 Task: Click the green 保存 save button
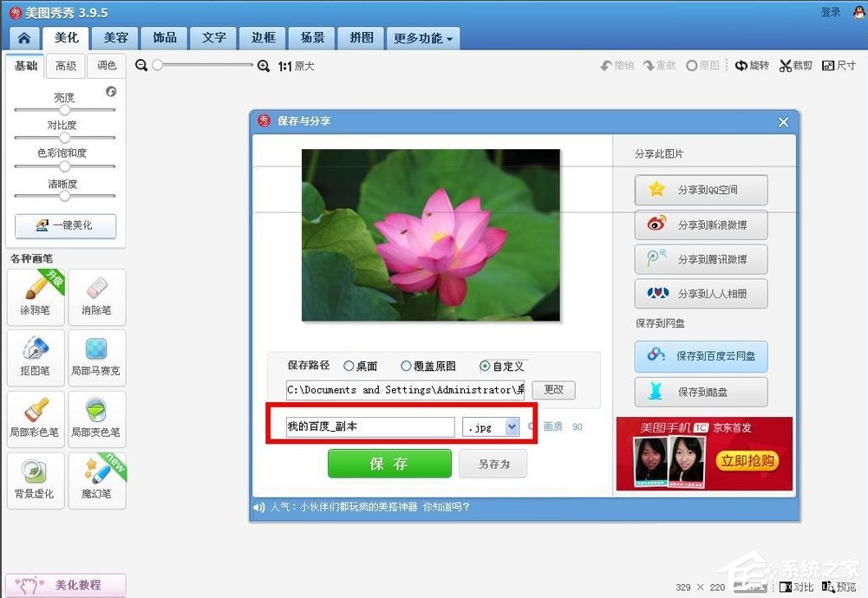[x=388, y=463]
